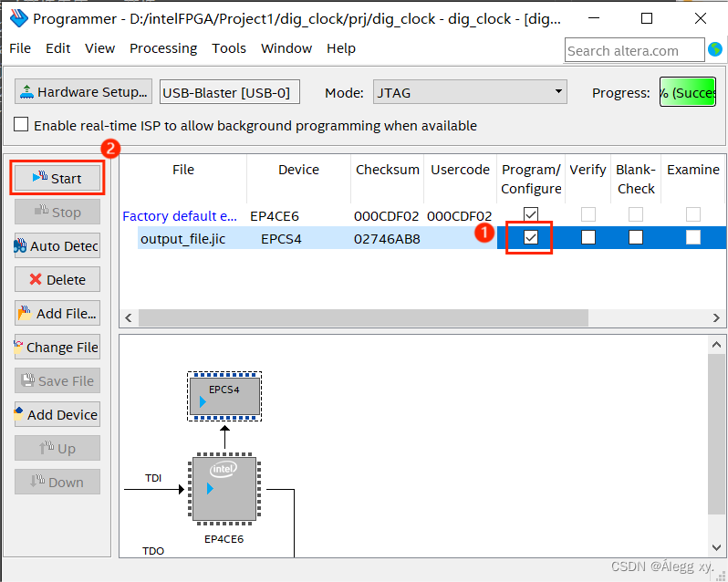Open the Edit menu
The height and width of the screenshot is (582, 728).
58,48
